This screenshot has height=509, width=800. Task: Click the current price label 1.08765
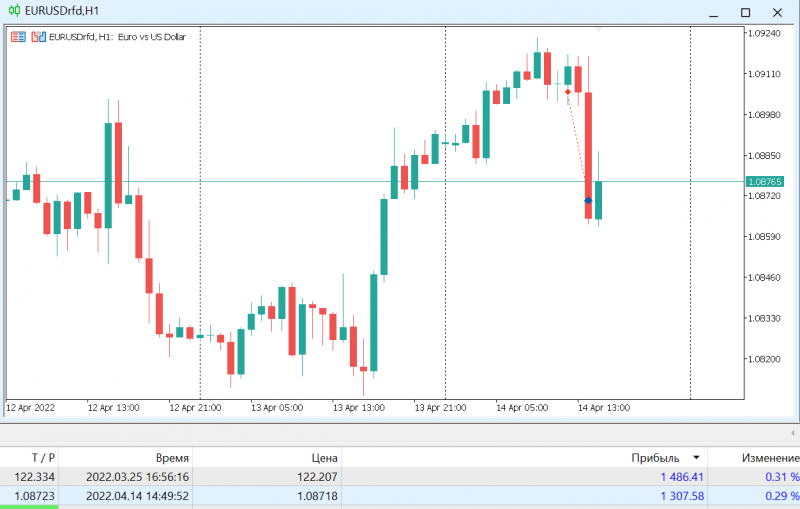[x=764, y=182]
